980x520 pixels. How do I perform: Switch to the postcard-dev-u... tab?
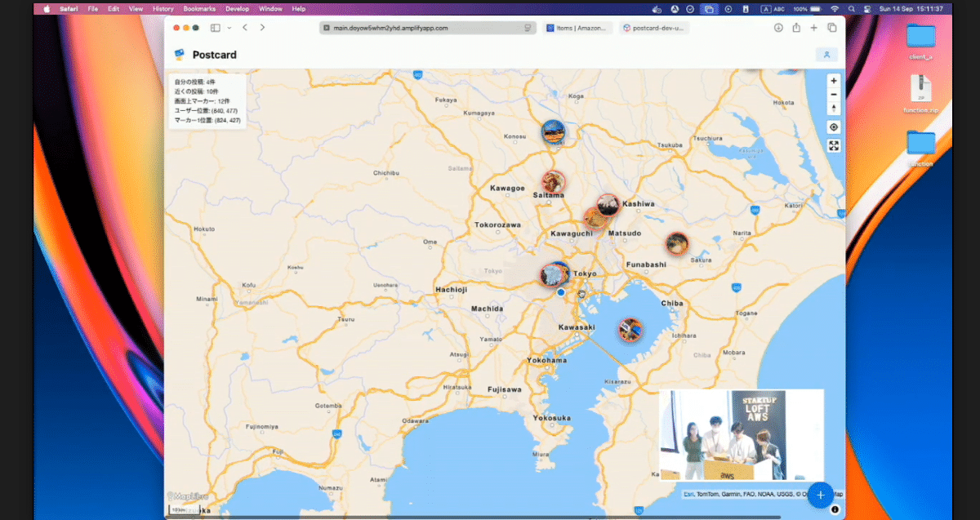pyautogui.click(x=654, y=28)
